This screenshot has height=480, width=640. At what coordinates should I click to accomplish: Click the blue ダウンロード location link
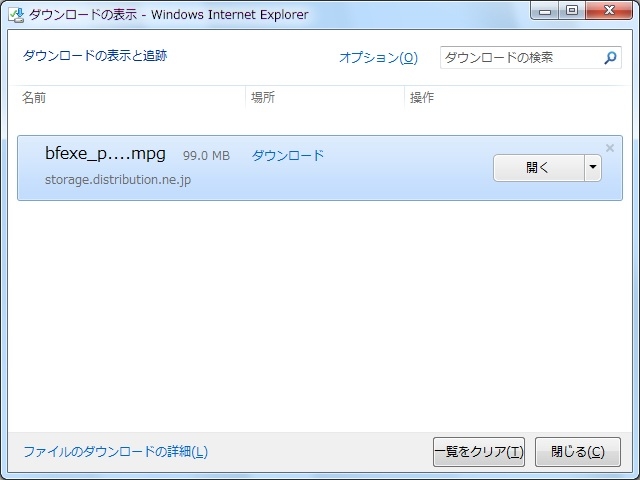click(288, 155)
